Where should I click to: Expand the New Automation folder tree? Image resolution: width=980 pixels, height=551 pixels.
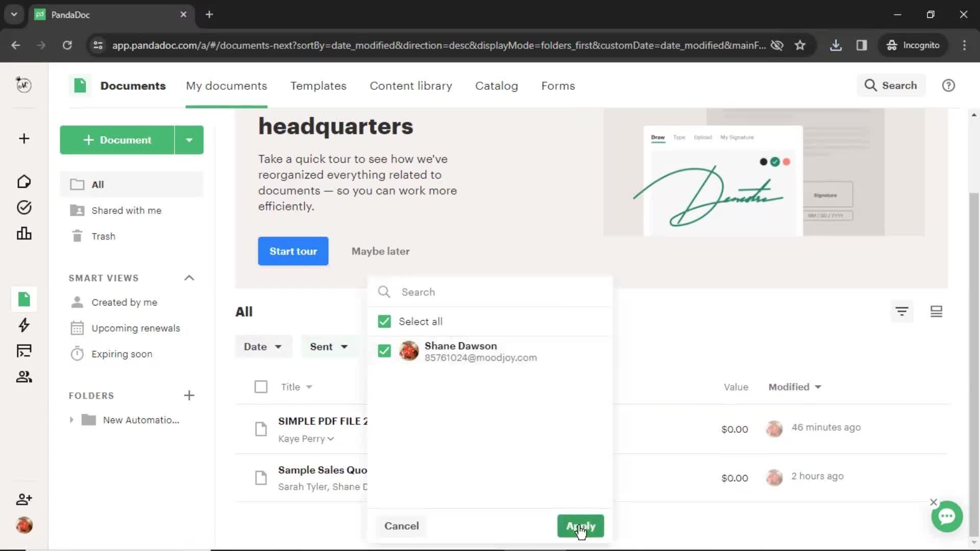(x=70, y=420)
